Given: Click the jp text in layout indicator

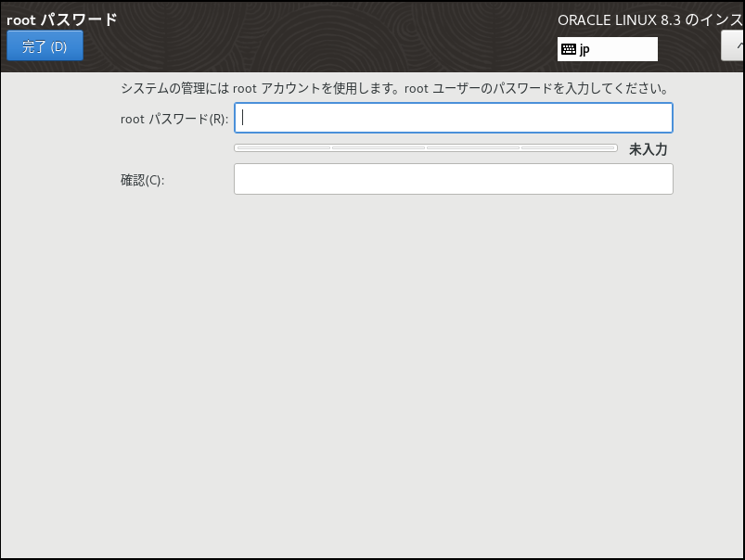Looking at the screenshot, I should pos(584,50).
